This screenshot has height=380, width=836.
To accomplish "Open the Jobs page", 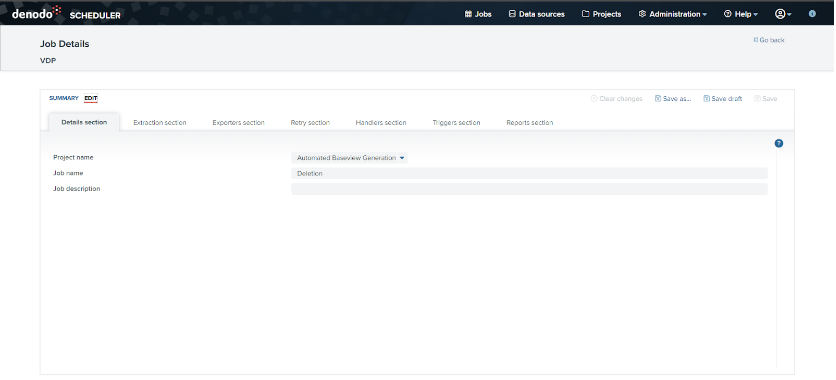I will [478, 14].
